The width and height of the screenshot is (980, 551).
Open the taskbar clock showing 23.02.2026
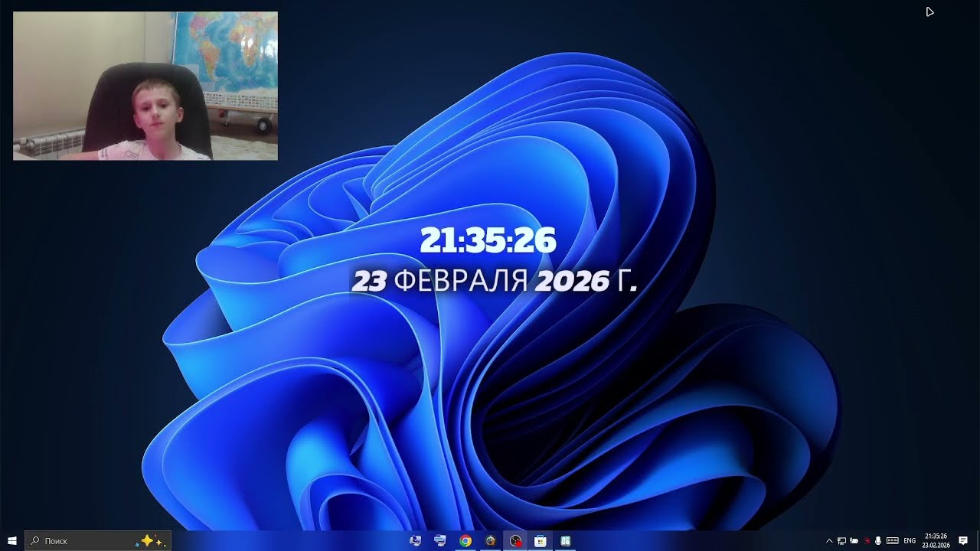[x=936, y=541]
